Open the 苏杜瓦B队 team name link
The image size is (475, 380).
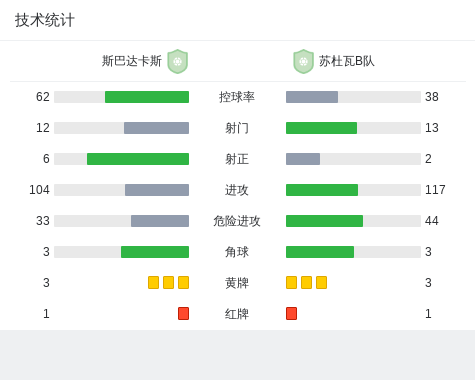347,61
